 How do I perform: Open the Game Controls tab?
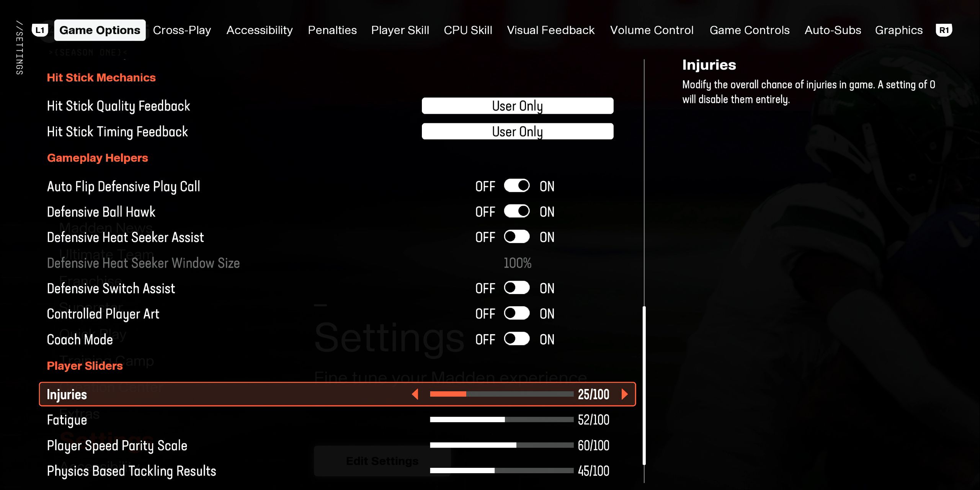point(749,29)
